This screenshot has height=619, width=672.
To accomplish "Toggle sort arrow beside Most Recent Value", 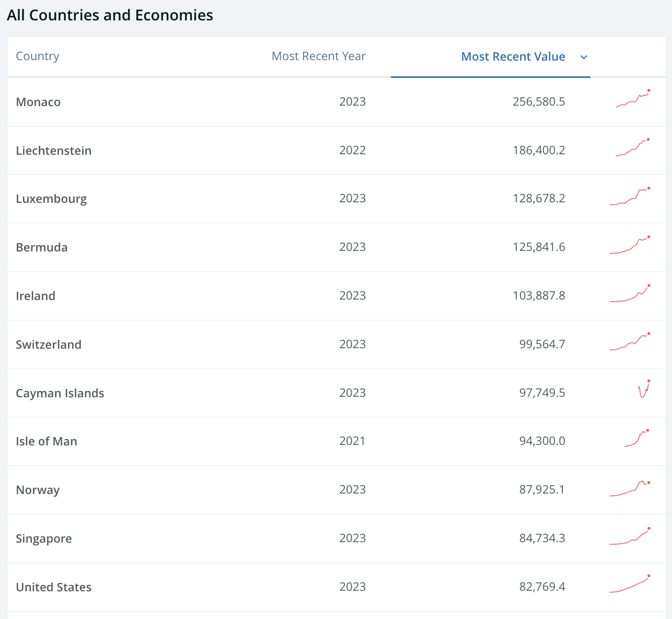I will pyautogui.click(x=584, y=57).
